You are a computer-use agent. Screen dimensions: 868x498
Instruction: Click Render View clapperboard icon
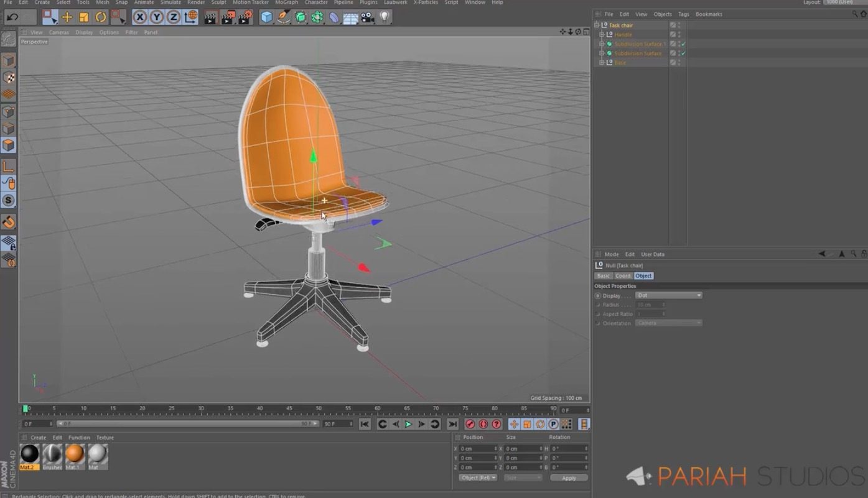210,17
